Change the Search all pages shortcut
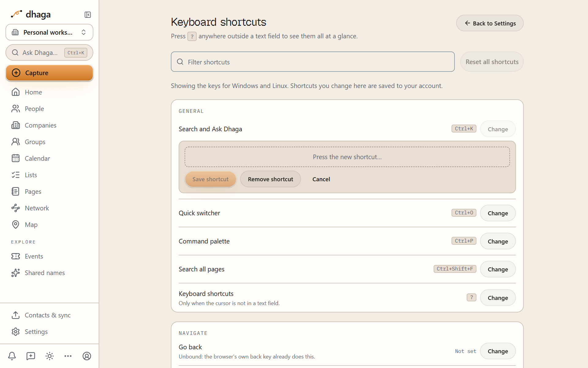Screen dimensions: 588x368 [x=498, y=269]
